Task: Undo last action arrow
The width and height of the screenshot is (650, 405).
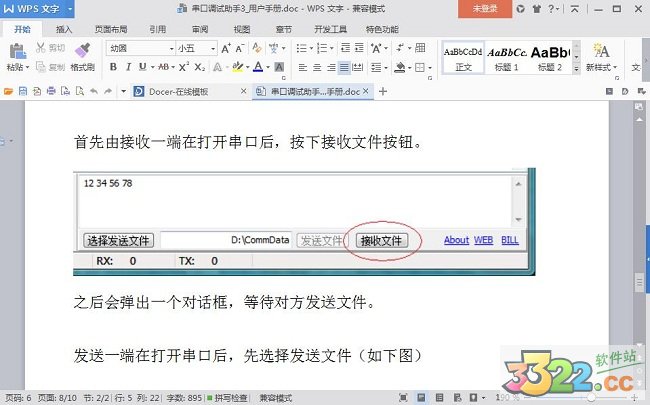Action: (x=94, y=91)
